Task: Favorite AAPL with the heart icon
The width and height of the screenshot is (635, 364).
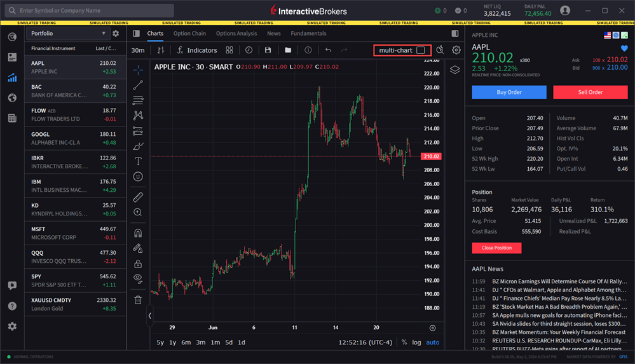Action: click(x=624, y=48)
